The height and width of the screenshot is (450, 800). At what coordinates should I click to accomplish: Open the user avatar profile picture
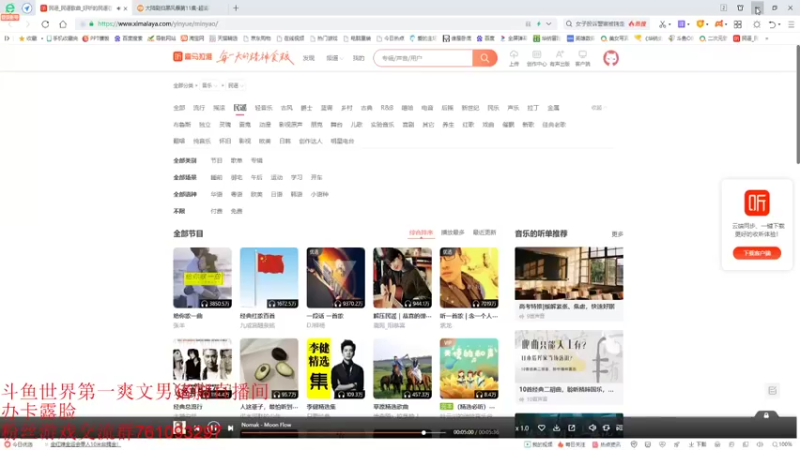pyautogui.click(x=611, y=58)
